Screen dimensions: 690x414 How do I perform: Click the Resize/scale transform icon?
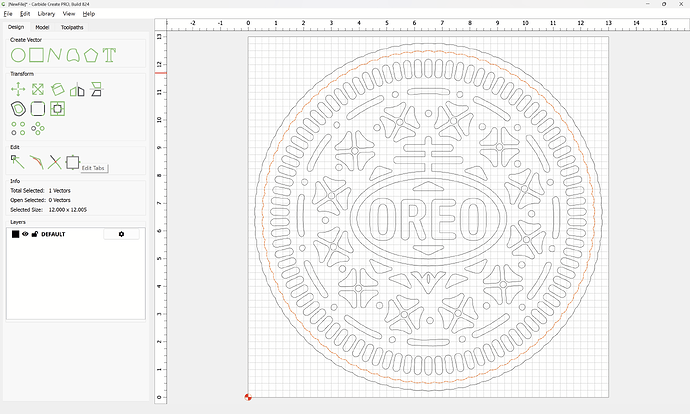point(37,89)
